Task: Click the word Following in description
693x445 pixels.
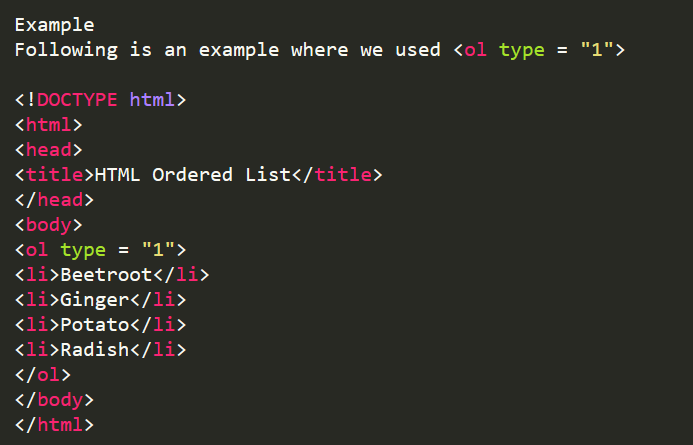Action: [x=66, y=50]
